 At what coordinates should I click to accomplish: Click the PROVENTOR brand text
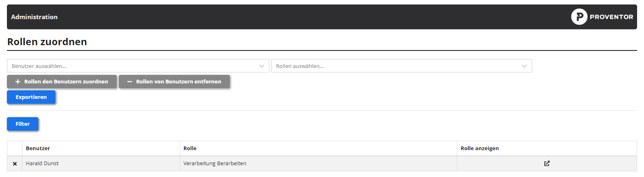611,17
